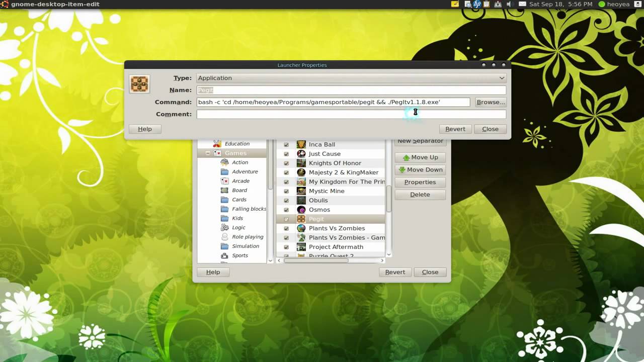
Task: Click the Majesty 2 & KingMaker icon
Action: (301, 172)
